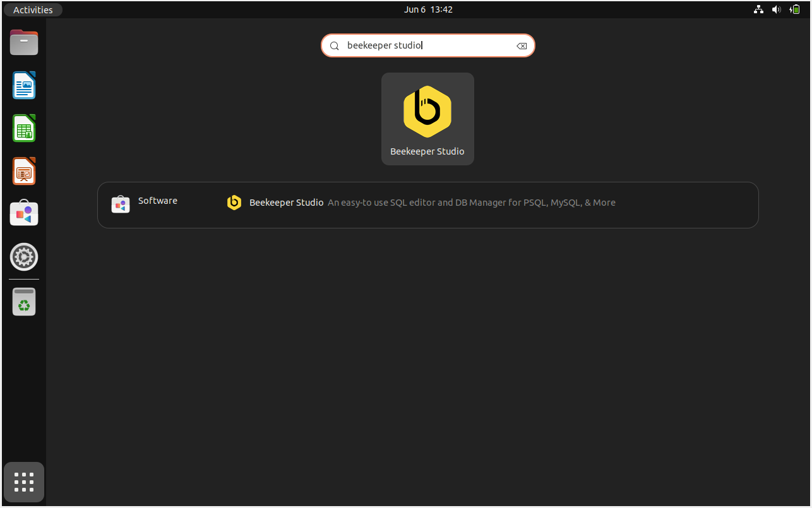Open the Trash icon in the dock
Screen dimensions: 812x508
[x=24, y=302]
